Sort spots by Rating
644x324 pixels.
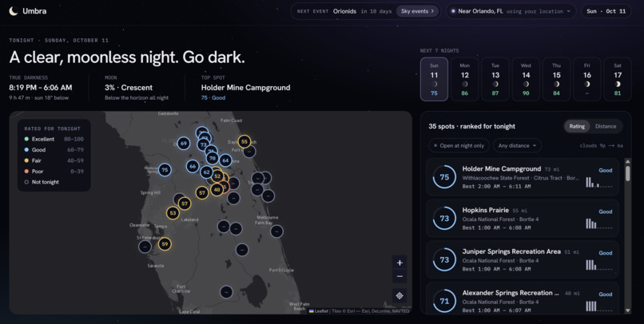(x=577, y=126)
